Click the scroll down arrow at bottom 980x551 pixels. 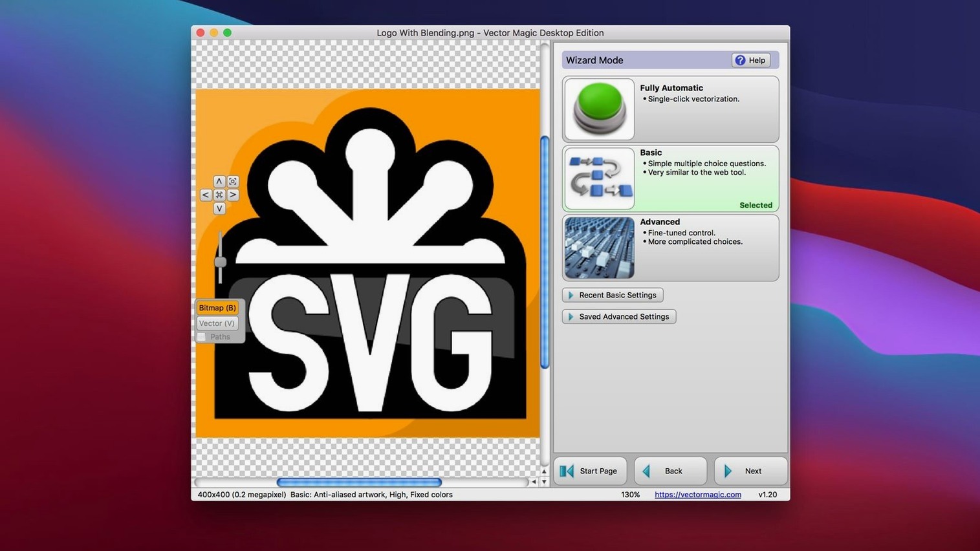544,482
